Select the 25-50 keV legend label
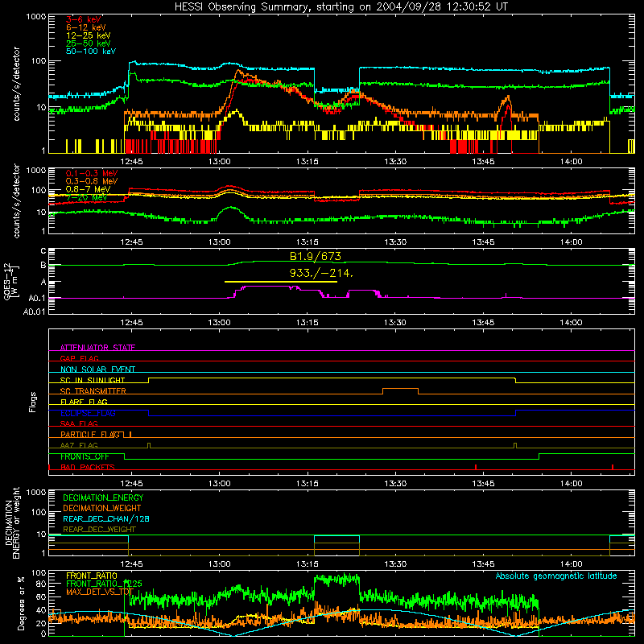644x644 pixels. (89, 43)
